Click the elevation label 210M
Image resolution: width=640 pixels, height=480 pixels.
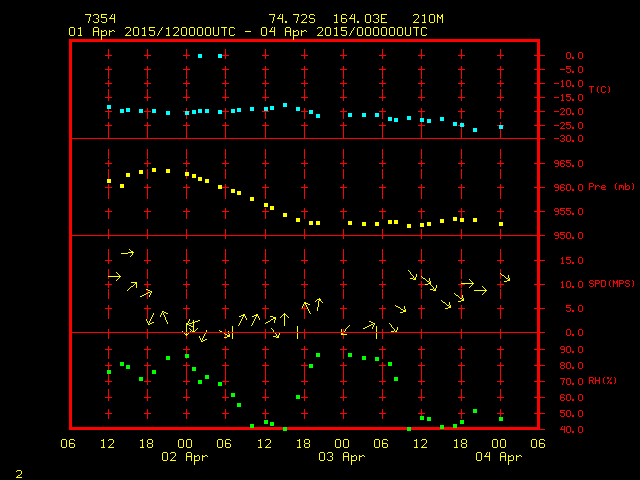pyautogui.click(x=428, y=19)
